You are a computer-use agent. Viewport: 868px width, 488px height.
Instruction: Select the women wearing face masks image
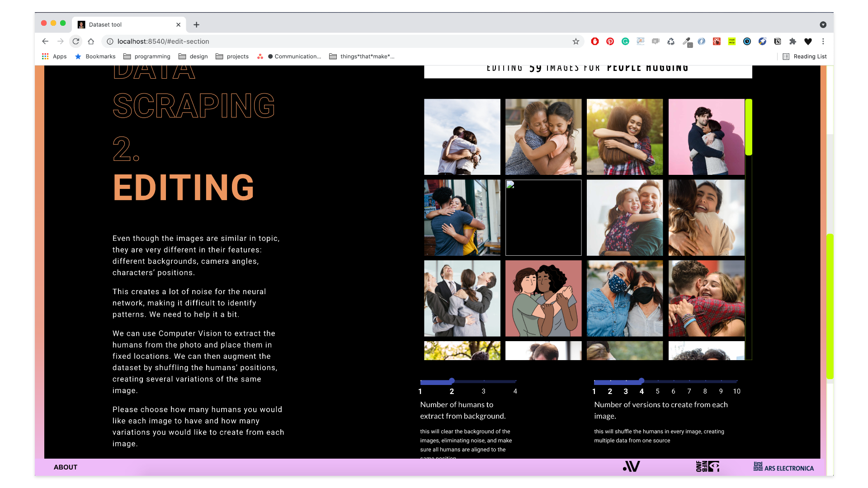(625, 298)
